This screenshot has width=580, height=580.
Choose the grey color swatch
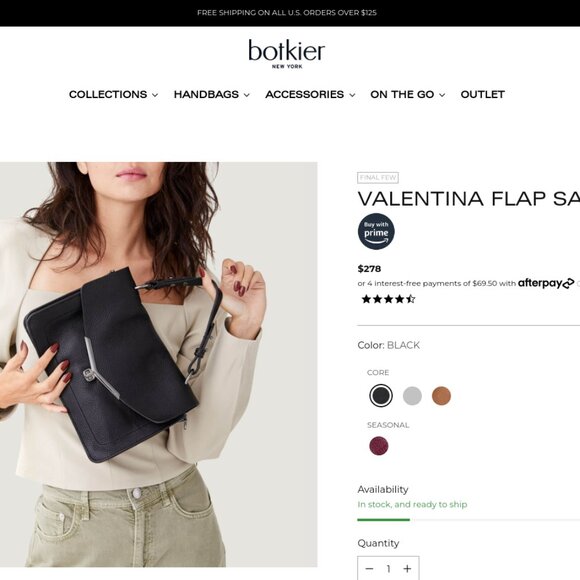pos(412,395)
